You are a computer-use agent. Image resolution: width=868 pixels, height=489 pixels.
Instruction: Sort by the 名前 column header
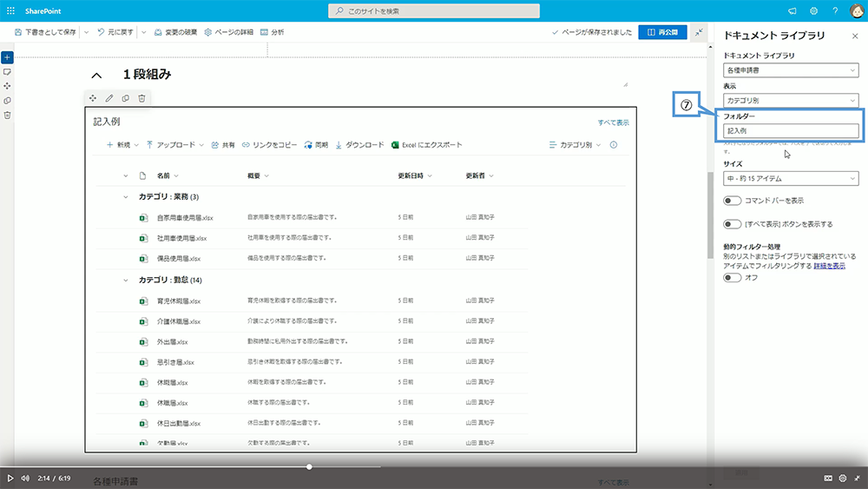tap(163, 175)
